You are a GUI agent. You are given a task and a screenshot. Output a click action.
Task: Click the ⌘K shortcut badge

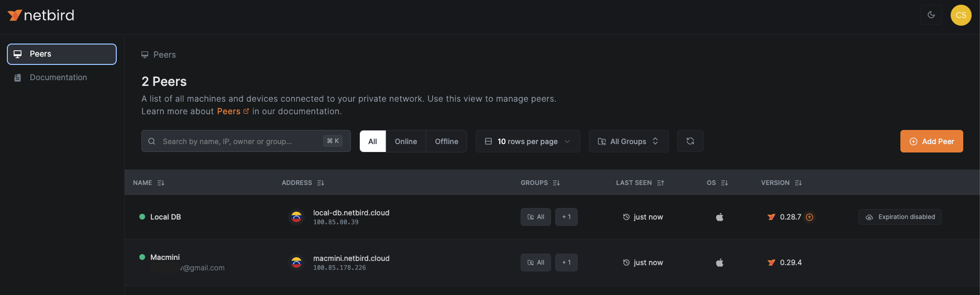click(x=333, y=141)
